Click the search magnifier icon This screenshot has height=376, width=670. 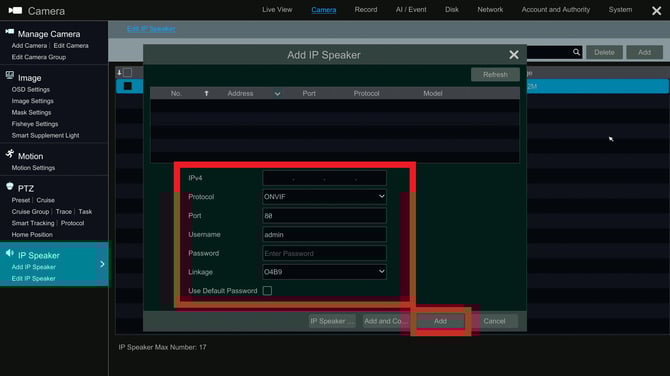pos(576,52)
